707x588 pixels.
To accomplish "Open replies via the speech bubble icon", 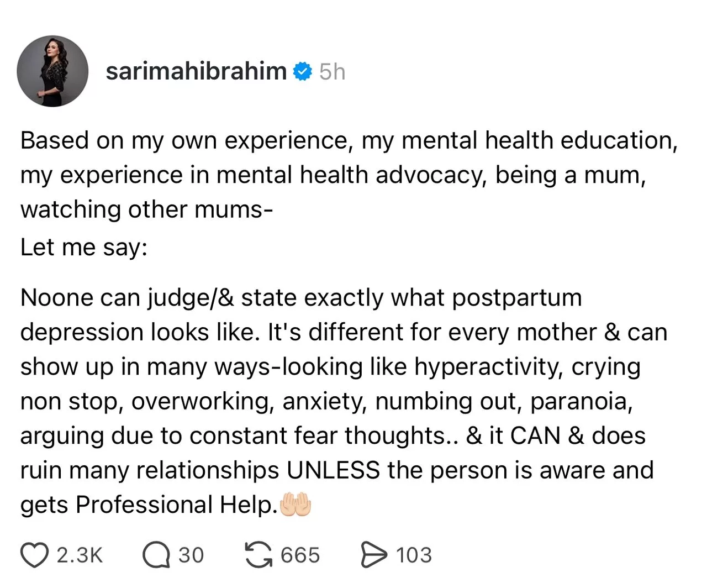I will click(157, 554).
